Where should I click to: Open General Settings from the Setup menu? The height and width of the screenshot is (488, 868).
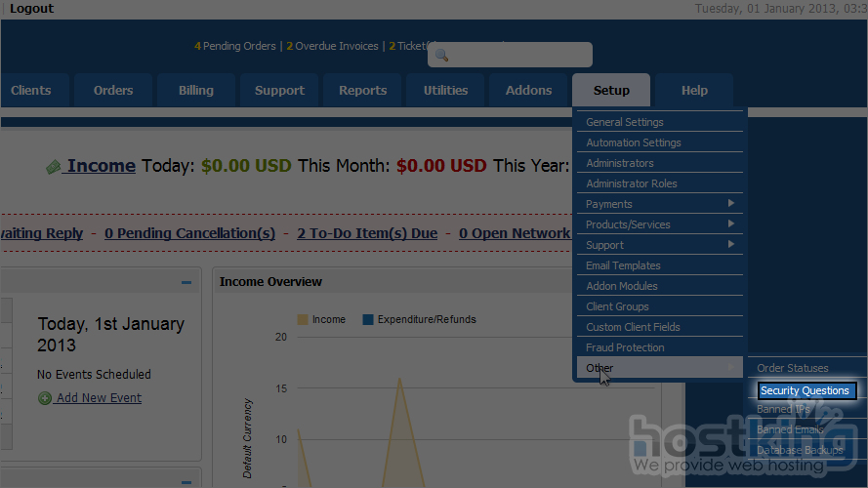[x=624, y=122]
